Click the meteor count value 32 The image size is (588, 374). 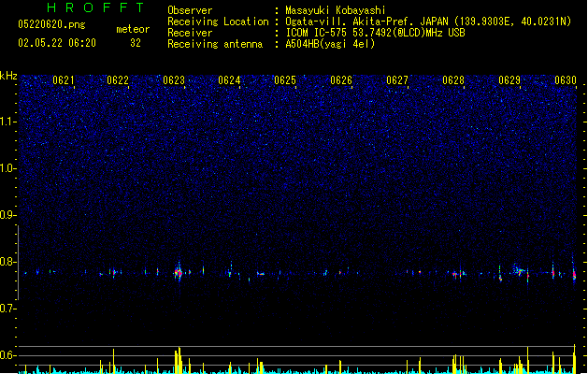click(x=136, y=43)
